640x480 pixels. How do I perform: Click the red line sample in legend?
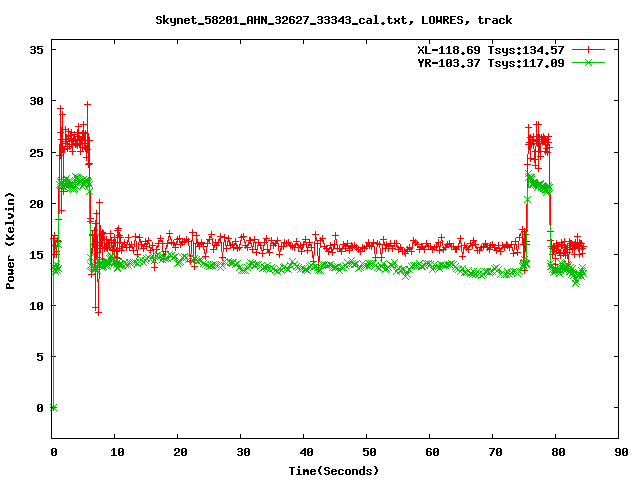click(x=588, y=50)
